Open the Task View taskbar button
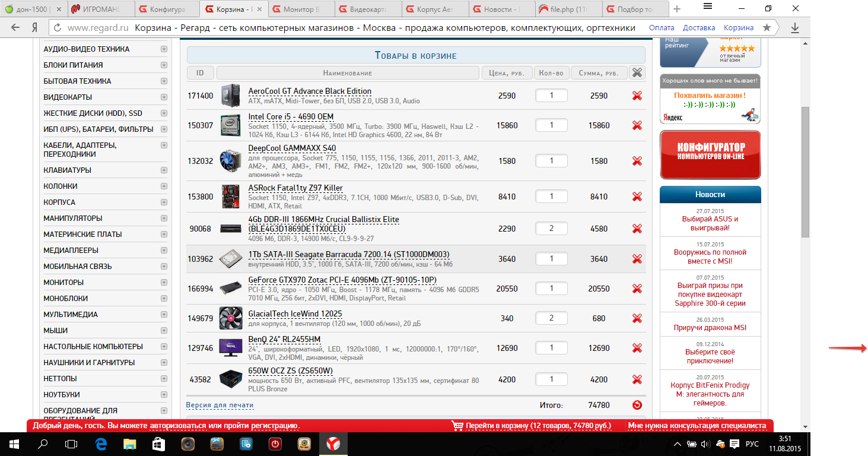 (x=72, y=444)
